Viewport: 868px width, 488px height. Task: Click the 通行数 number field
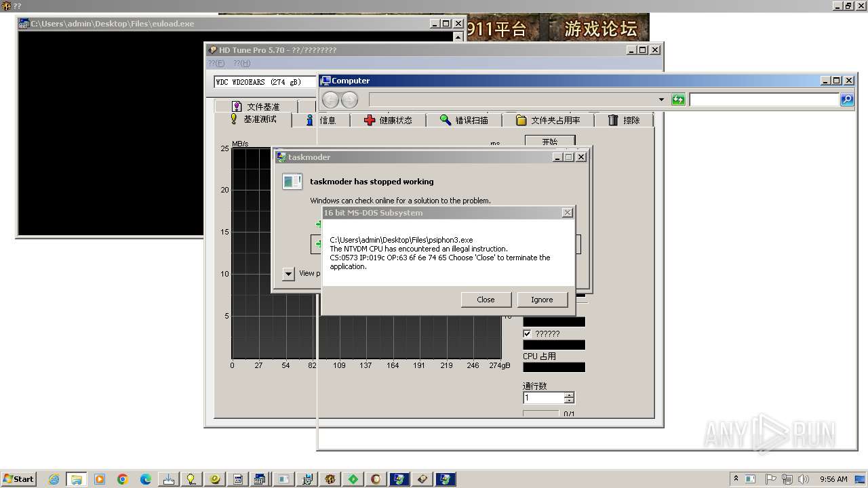(544, 398)
